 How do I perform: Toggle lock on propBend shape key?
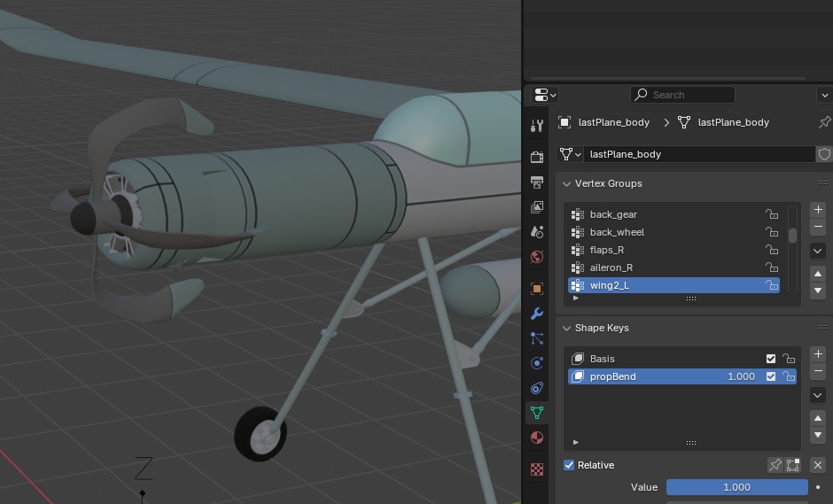(x=789, y=376)
